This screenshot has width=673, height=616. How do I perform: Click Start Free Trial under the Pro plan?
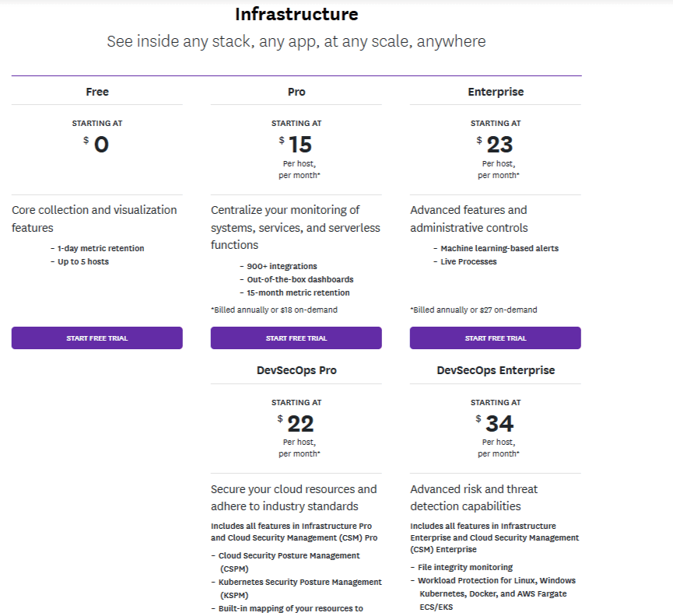(x=296, y=338)
